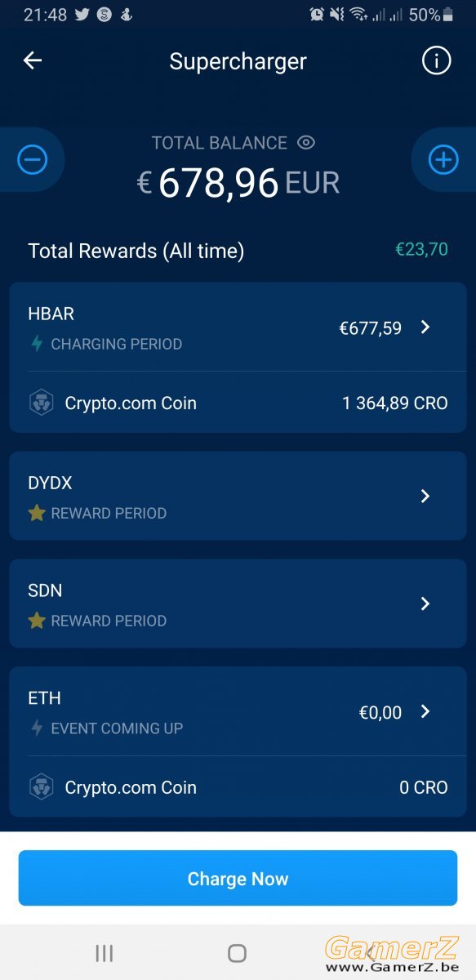This screenshot has width=476, height=980.
Task: Tap the Charge Now button
Action: pos(238,878)
